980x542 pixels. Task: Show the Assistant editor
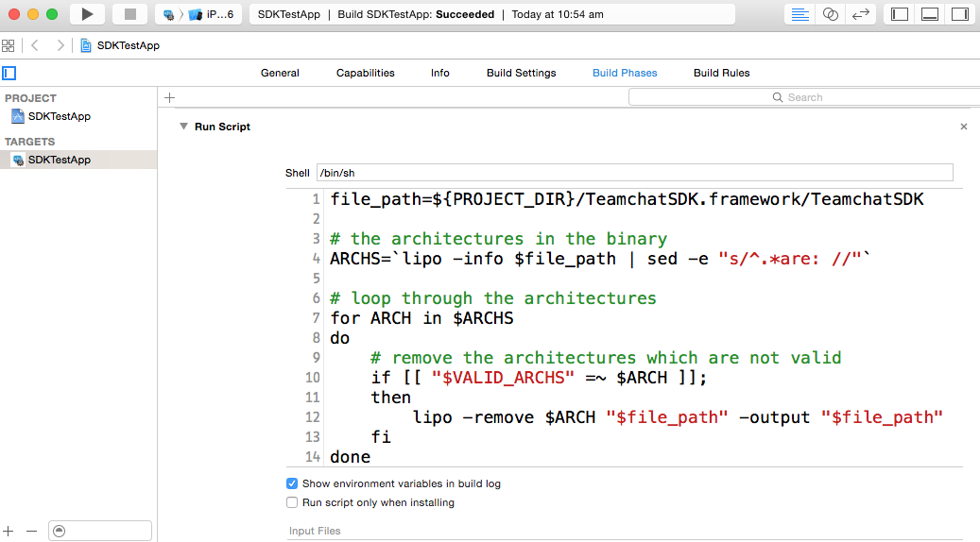point(830,14)
